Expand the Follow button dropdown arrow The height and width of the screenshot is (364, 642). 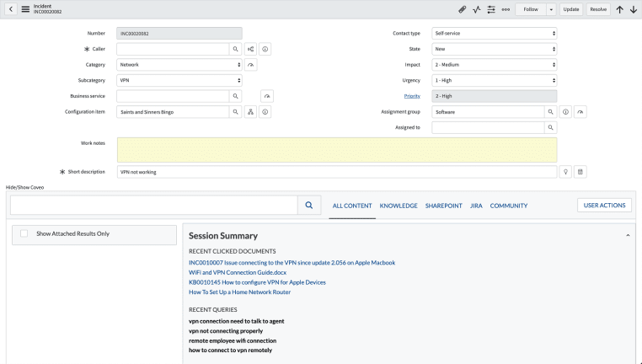point(551,9)
